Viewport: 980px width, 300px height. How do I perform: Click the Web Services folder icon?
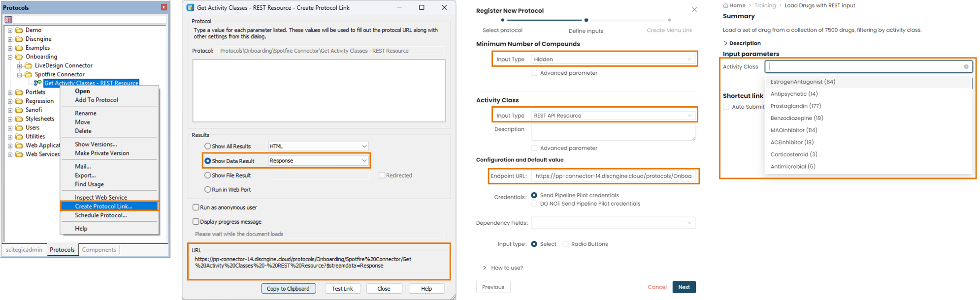[19, 154]
